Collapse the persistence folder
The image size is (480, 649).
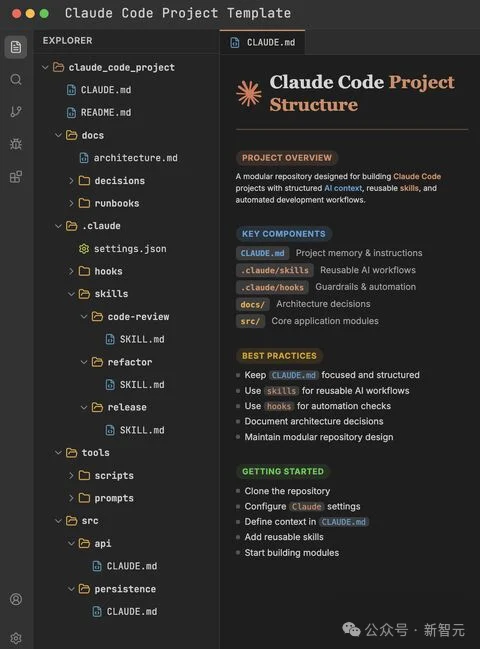pos(71,589)
